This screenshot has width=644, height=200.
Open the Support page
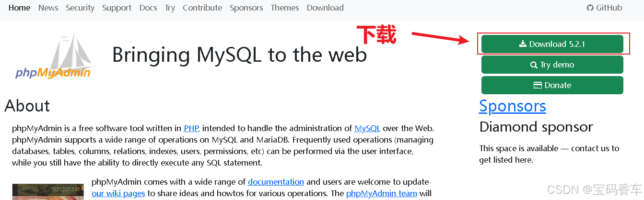tap(117, 8)
